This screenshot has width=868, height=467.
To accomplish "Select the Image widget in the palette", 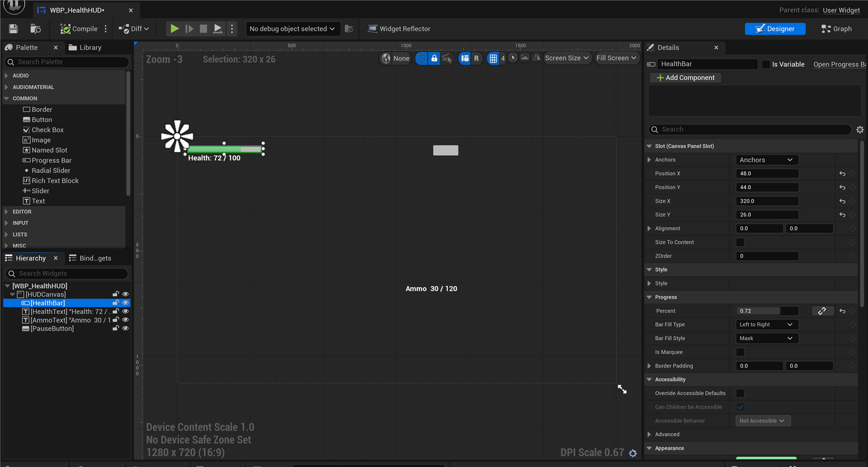I will 37,140.
